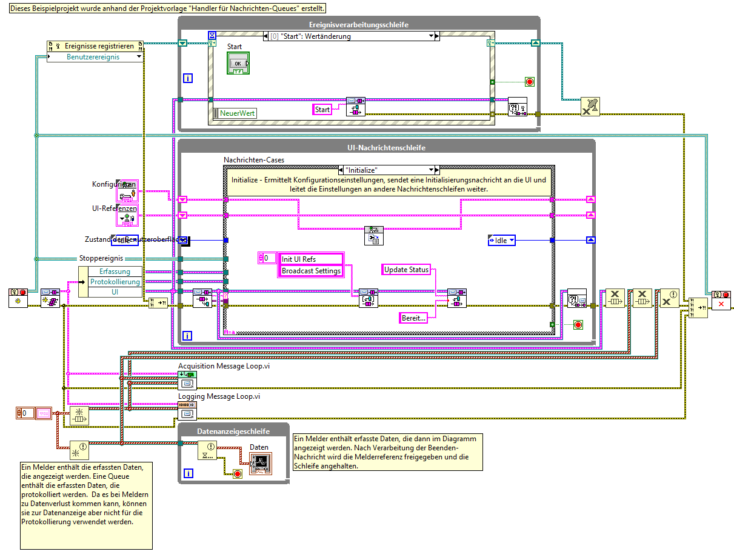Image resolution: width=734 pixels, height=560 pixels.
Task: Select the Release Notifier node
Action: click(669, 298)
